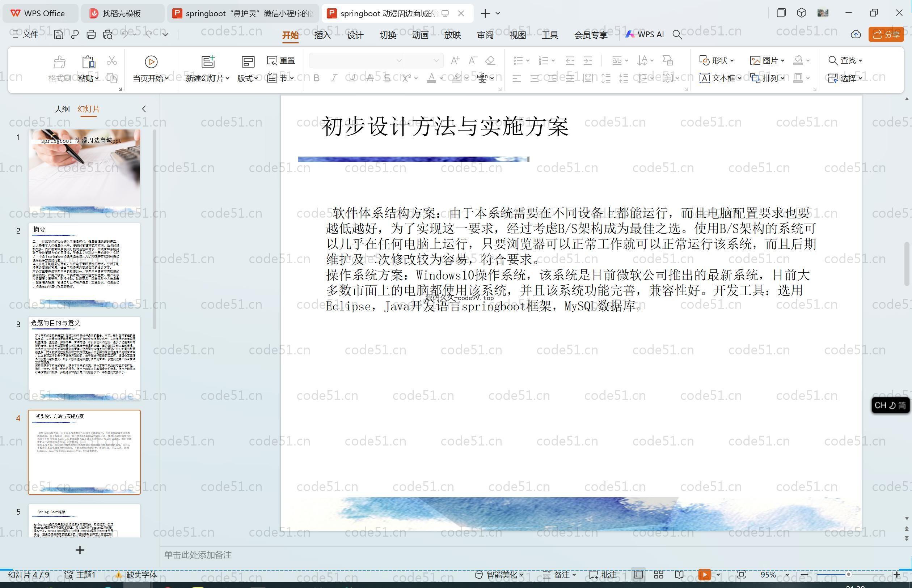Click the Missing Fonts (缺失字体) warning
This screenshot has width=912, height=588.
pyautogui.click(x=137, y=575)
